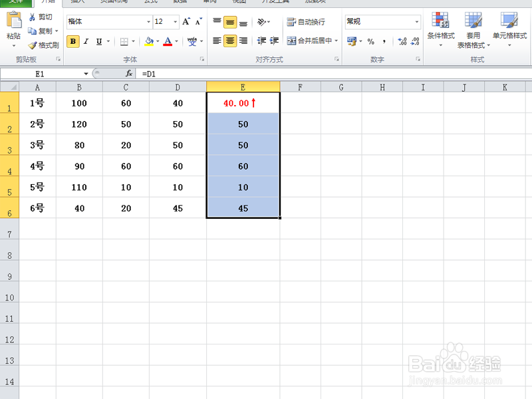Click the Select All corner button
This screenshot has height=399, width=532.
coord(9,87)
